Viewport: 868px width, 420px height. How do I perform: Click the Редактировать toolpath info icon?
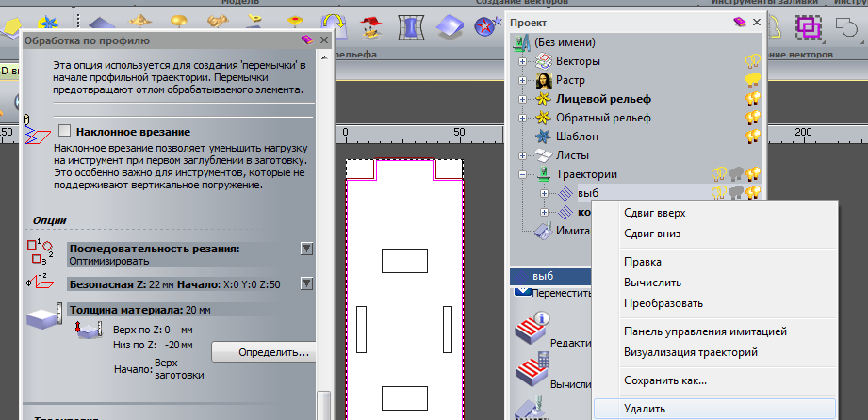pyautogui.click(x=532, y=329)
